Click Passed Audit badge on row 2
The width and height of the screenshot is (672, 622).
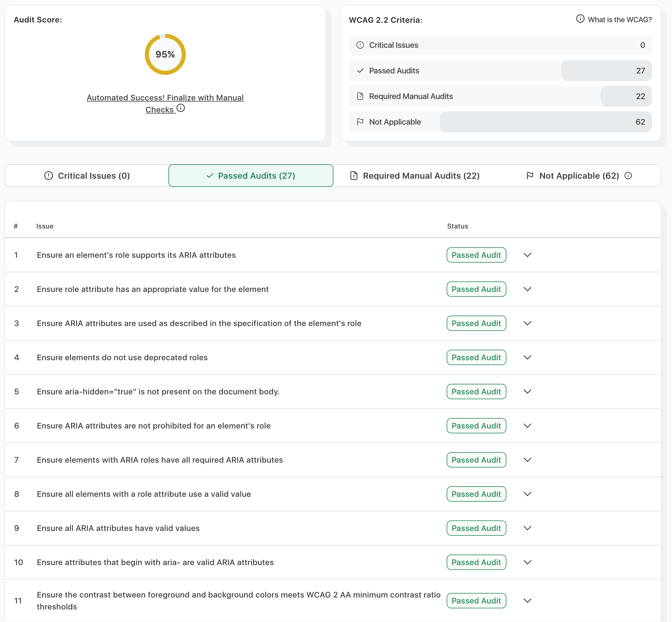(476, 289)
